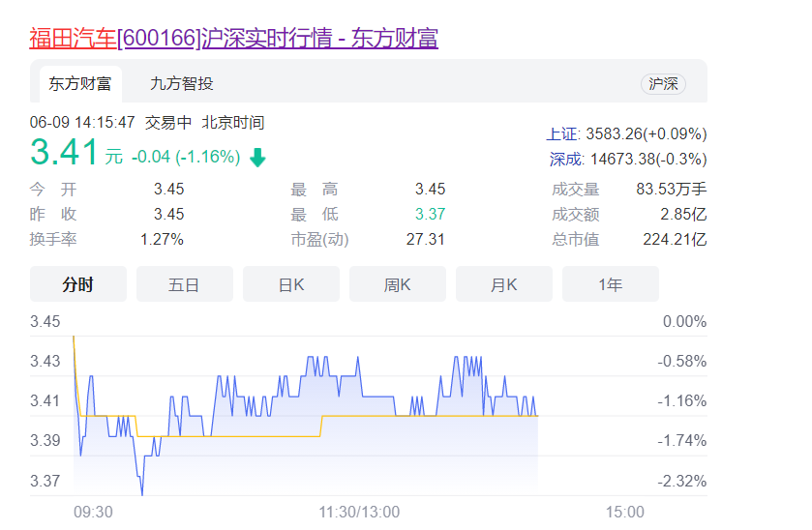The height and width of the screenshot is (530, 812).
Task: Select the 1年 chart tab
Action: pyautogui.click(x=611, y=284)
